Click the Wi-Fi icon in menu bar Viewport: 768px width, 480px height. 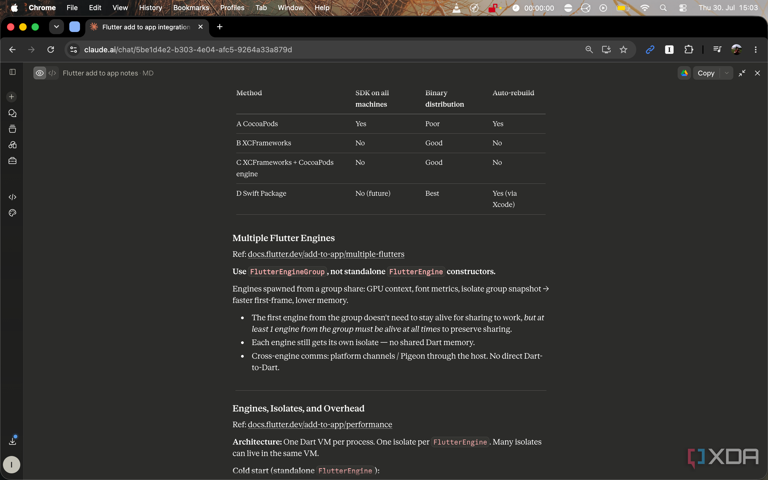pyautogui.click(x=645, y=7)
